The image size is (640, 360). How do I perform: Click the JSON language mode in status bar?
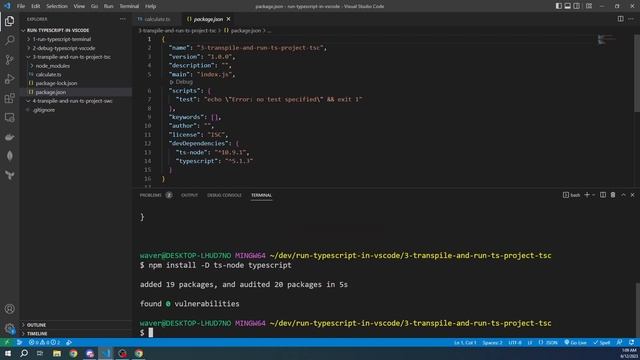549,342
